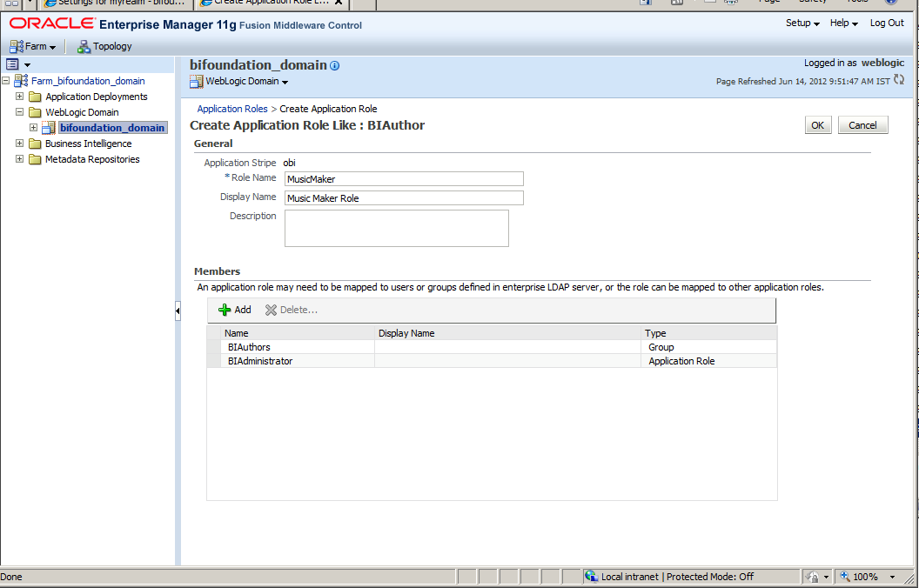
Task: Expand the Application Deployments tree node
Action: click(x=19, y=96)
